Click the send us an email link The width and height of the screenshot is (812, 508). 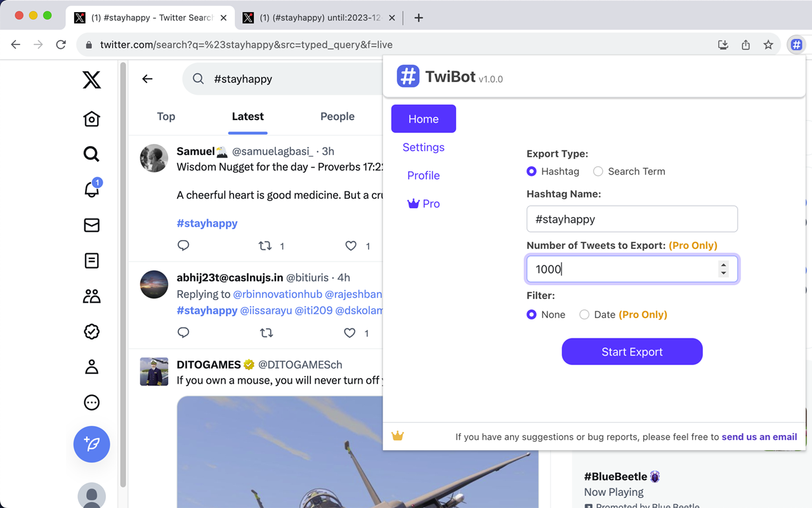pyautogui.click(x=759, y=437)
